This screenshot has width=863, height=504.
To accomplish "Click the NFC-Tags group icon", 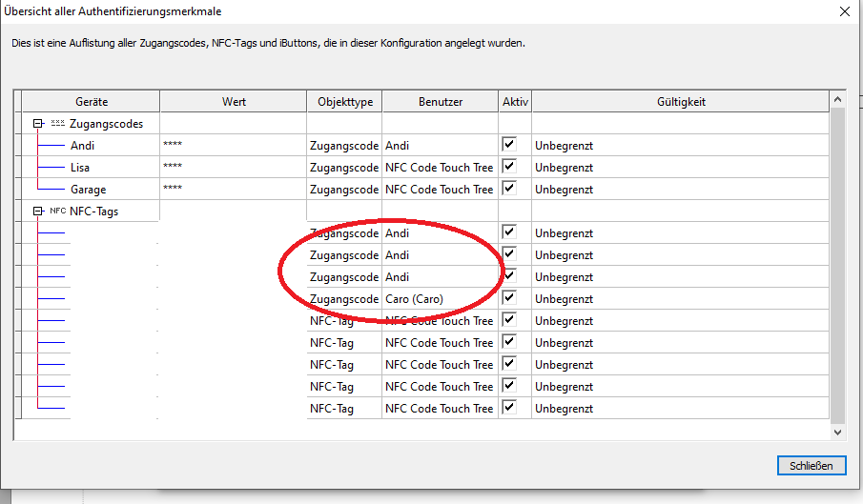I will pos(57,212).
